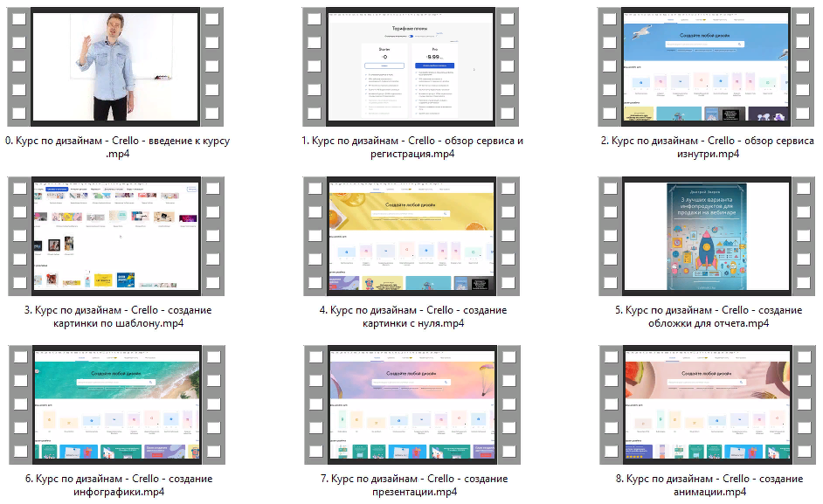Click file name 'создание презентации.mp4'
The height and width of the screenshot is (504, 823).
412,486
